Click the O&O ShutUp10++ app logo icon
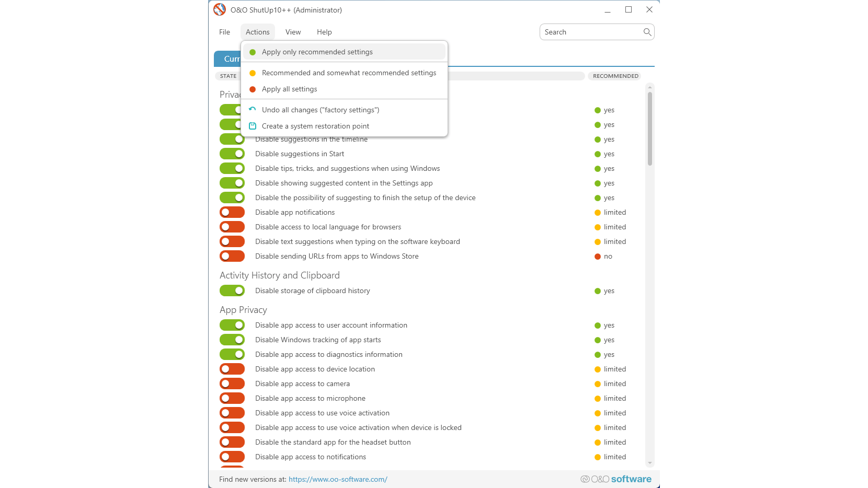868x488 pixels. point(220,9)
